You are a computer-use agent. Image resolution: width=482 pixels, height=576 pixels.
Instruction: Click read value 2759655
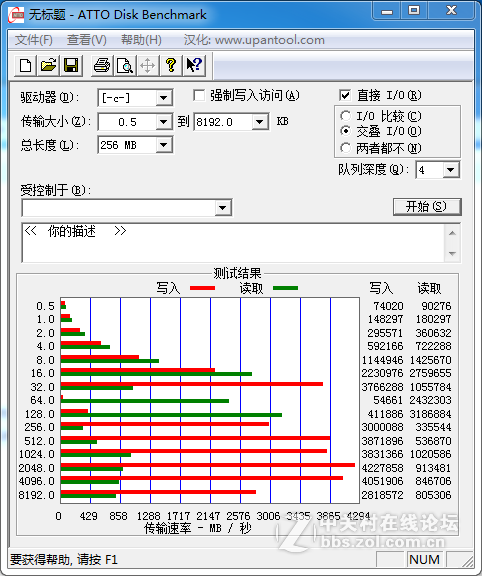[x=431, y=373]
